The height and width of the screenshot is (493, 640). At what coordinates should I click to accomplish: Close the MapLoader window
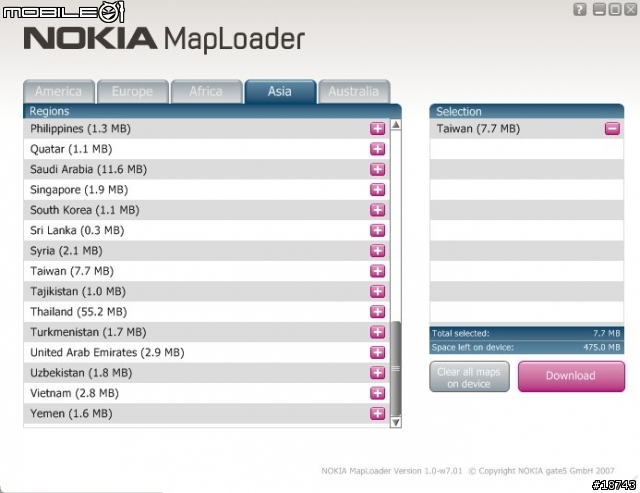point(630,9)
